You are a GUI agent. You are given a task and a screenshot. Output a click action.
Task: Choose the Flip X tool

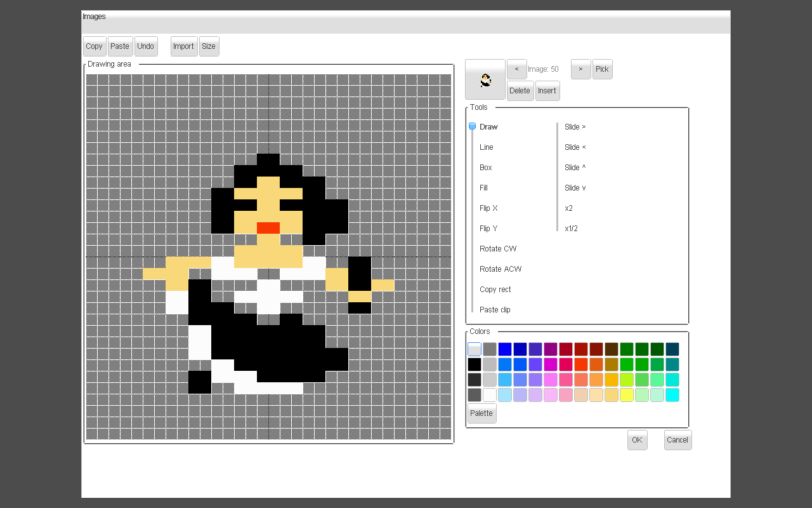(488, 208)
